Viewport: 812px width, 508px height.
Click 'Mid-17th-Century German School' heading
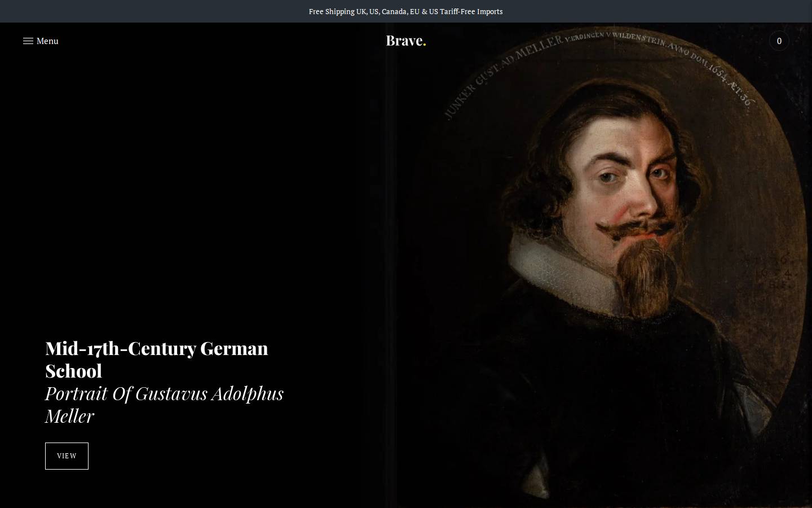point(157,360)
